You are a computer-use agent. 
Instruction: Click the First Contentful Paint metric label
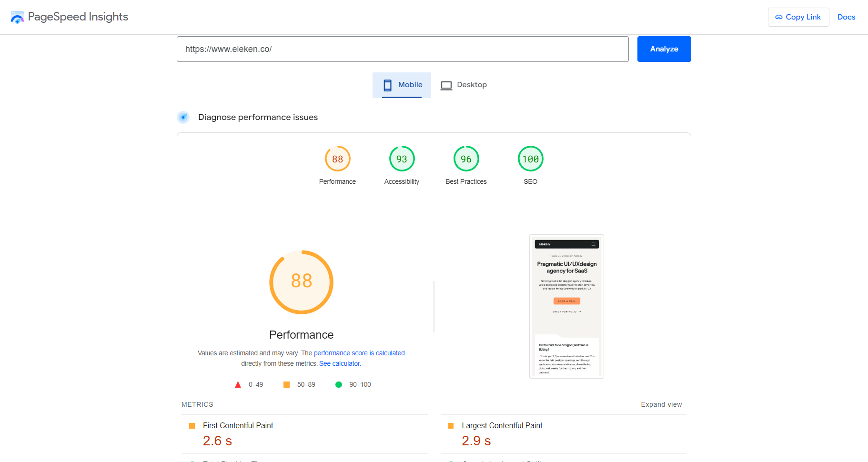pyautogui.click(x=238, y=425)
